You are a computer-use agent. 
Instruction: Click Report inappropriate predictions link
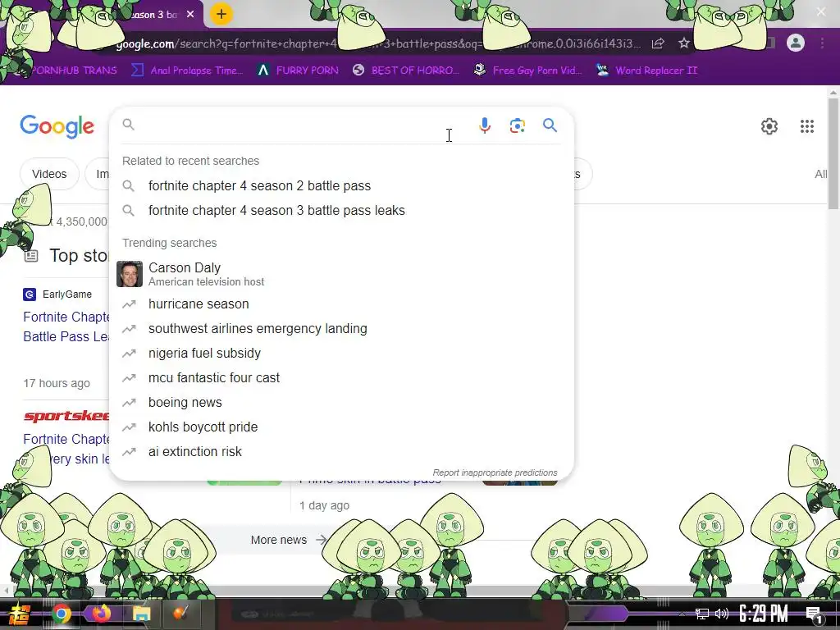click(x=495, y=472)
